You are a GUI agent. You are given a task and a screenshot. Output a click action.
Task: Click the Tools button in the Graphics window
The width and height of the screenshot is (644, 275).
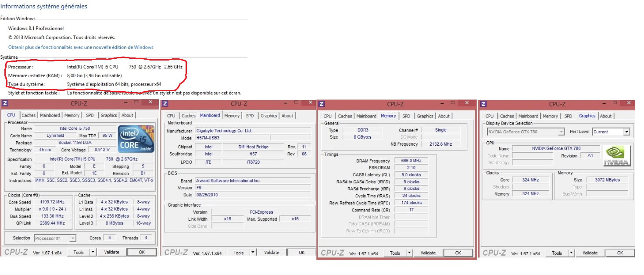[x=557, y=253]
